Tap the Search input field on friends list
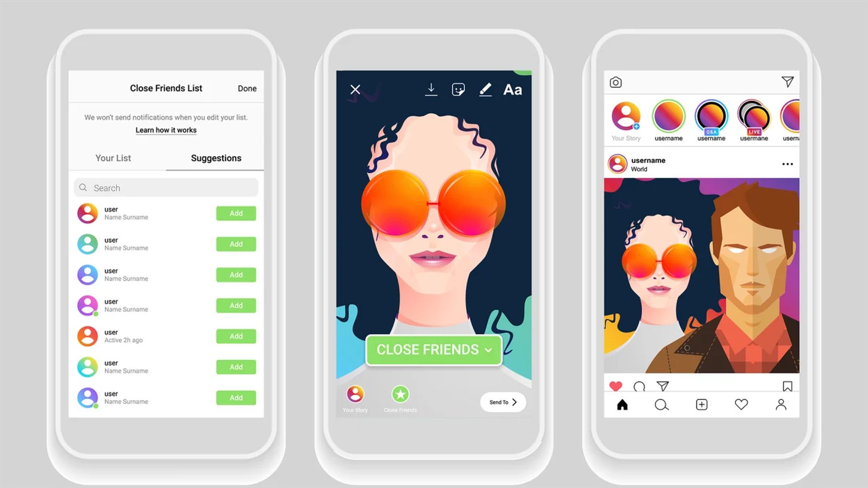This screenshot has width=868, height=488. click(166, 187)
